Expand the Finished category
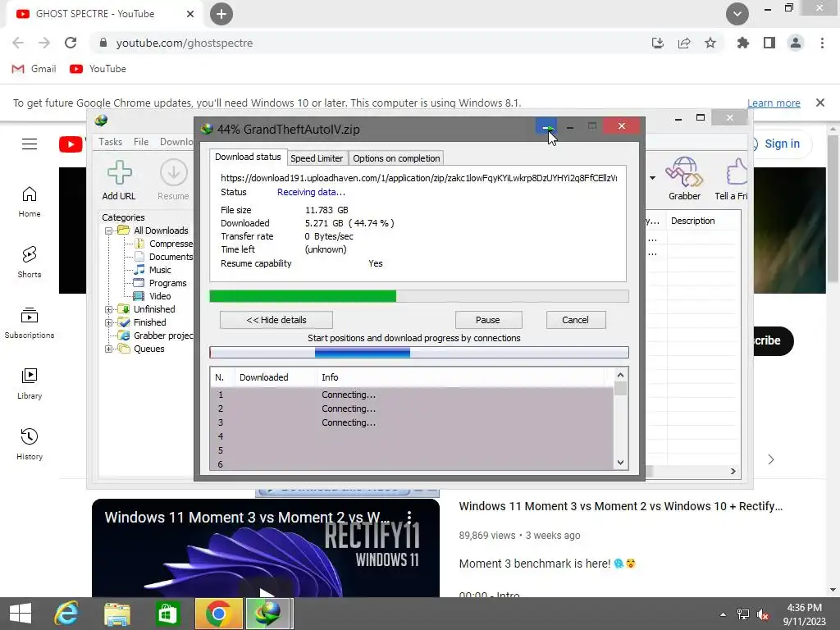Screen dimensions: 840x630 tap(109, 322)
